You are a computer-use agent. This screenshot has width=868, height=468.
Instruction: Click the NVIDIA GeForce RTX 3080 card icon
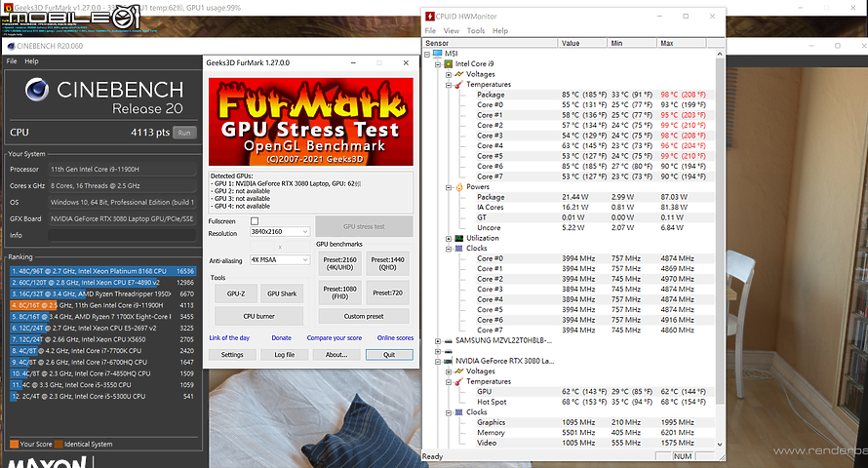(449, 361)
